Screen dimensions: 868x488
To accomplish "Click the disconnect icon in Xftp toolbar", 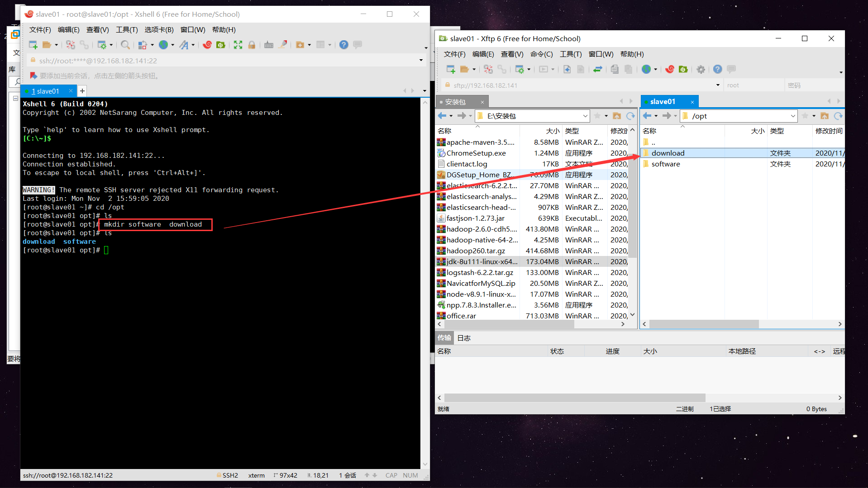I will (488, 69).
